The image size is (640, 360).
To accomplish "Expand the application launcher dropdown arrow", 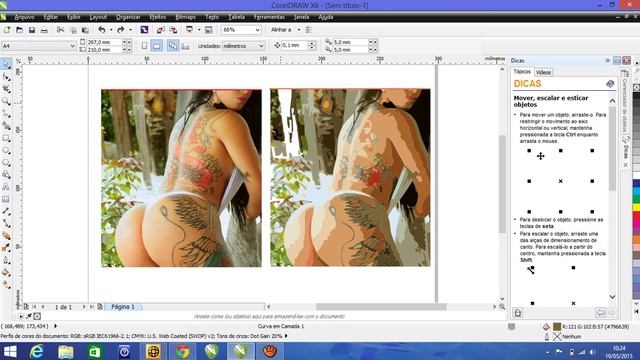I will [x=199, y=30].
